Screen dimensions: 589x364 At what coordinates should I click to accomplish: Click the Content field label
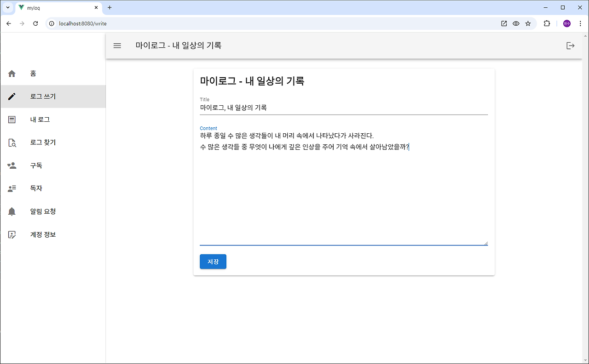(208, 128)
